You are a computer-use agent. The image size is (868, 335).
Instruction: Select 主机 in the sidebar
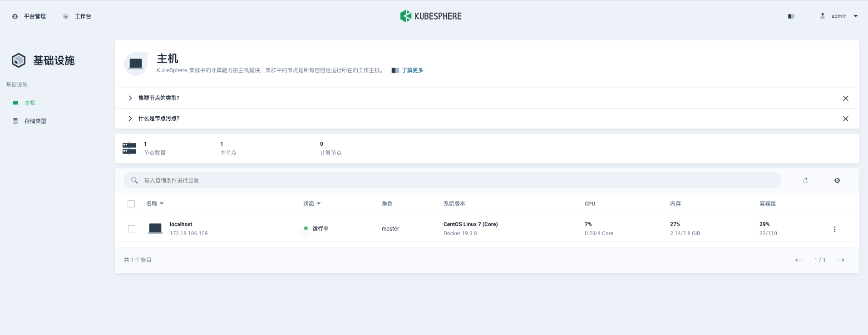(30, 103)
